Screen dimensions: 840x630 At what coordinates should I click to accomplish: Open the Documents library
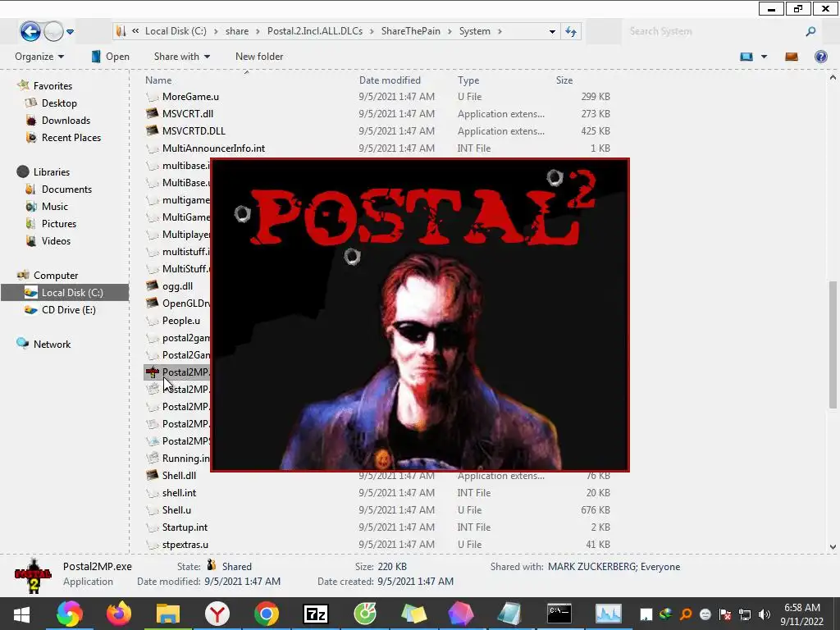pyautogui.click(x=66, y=189)
